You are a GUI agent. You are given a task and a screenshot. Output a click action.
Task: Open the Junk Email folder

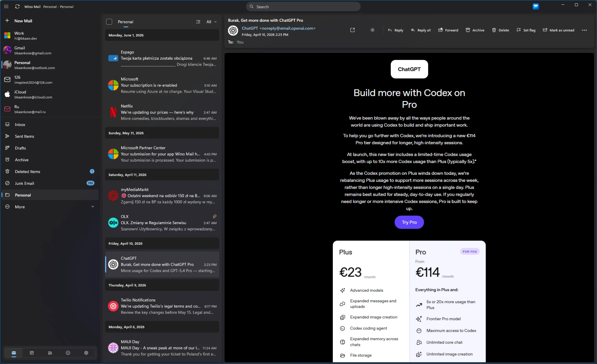(x=50, y=183)
